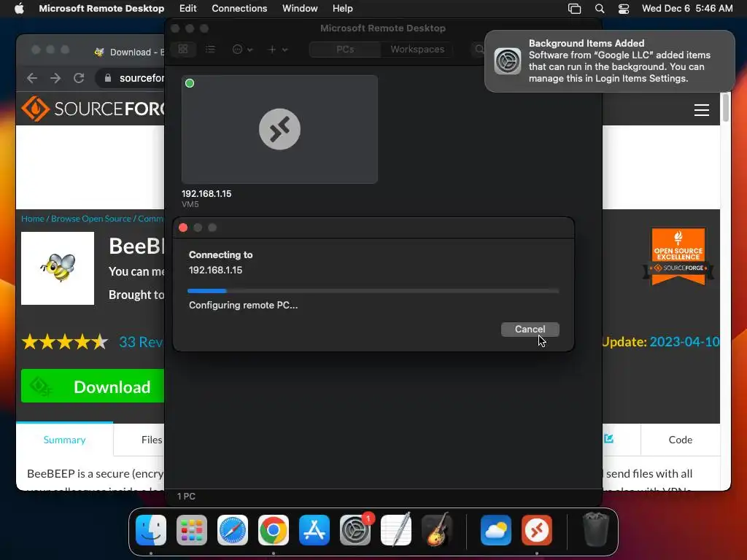Open the Microsoft Remote Desktop app menu
The image size is (747, 560).
101,8
